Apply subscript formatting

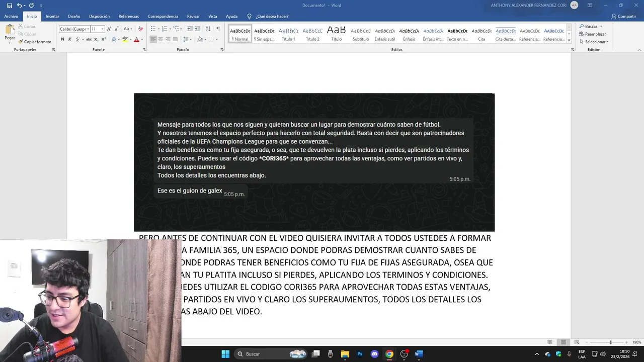(96, 39)
